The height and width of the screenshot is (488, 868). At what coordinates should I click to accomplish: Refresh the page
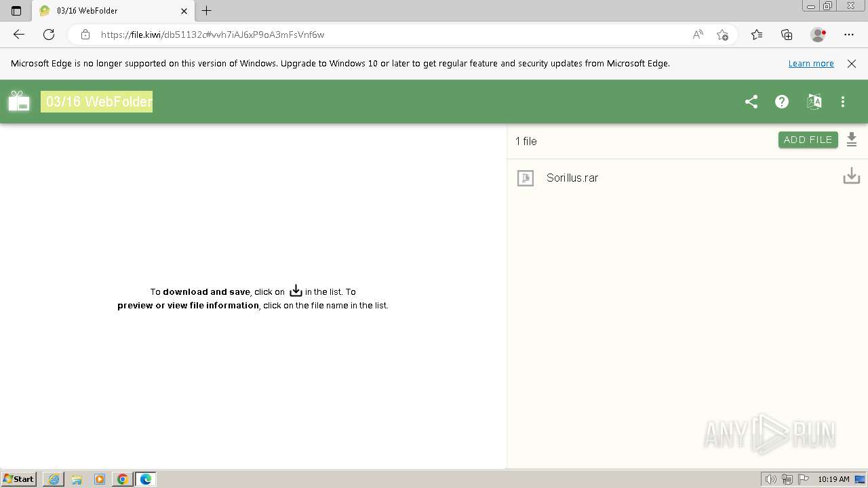click(x=48, y=35)
